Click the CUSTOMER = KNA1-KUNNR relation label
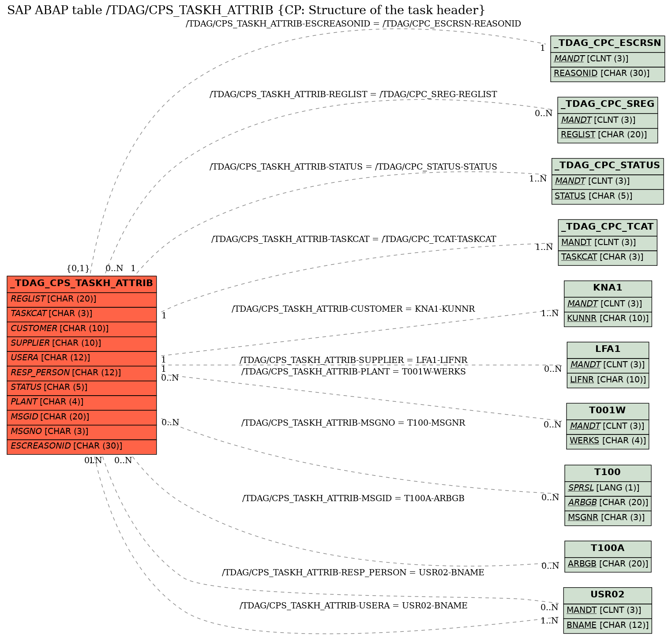672x638 pixels. tap(353, 309)
